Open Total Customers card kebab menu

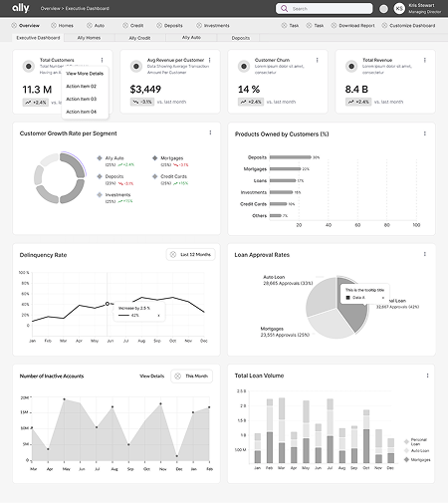[x=102, y=60]
